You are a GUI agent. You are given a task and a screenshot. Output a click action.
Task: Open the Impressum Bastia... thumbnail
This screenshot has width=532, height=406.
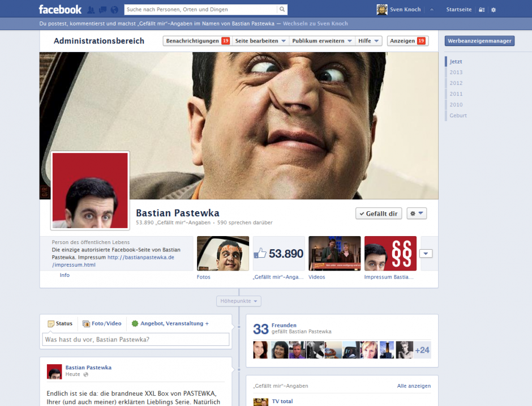391,253
